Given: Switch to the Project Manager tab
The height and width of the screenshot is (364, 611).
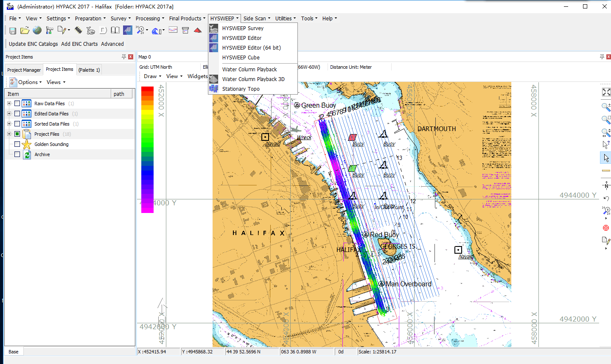Looking at the screenshot, I should 24,70.
